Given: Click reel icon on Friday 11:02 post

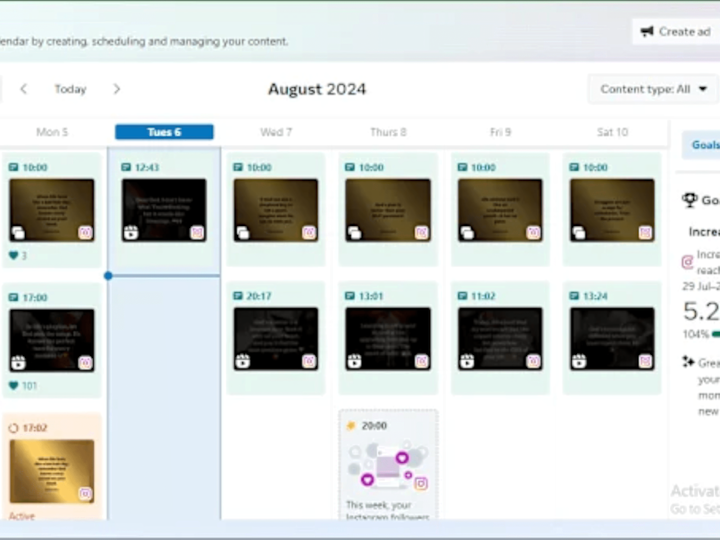Looking at the screenshot, I should point(467,361).
